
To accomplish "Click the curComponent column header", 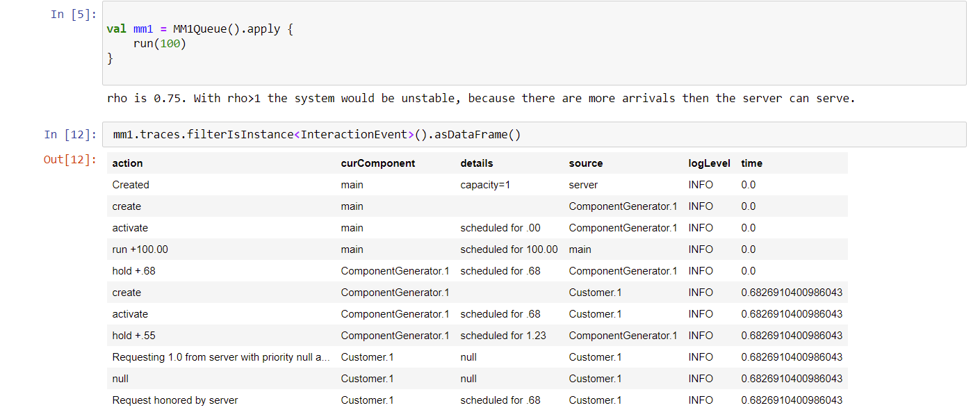I will tap(377, 163).
